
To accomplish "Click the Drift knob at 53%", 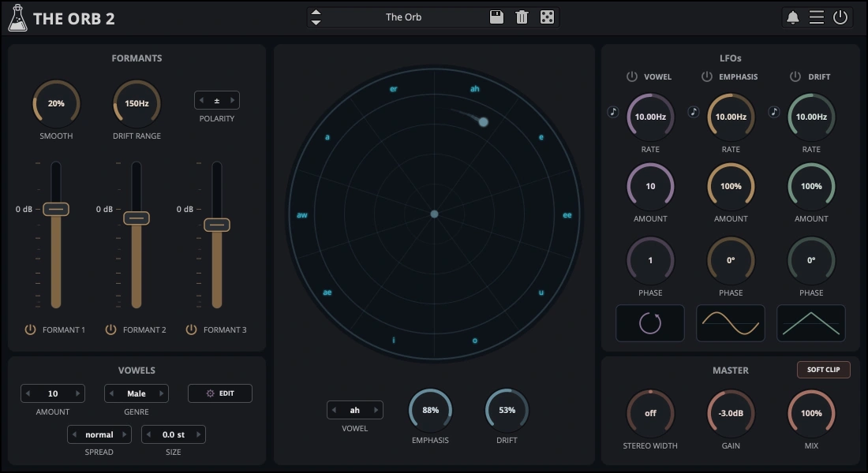I will 507,411.
